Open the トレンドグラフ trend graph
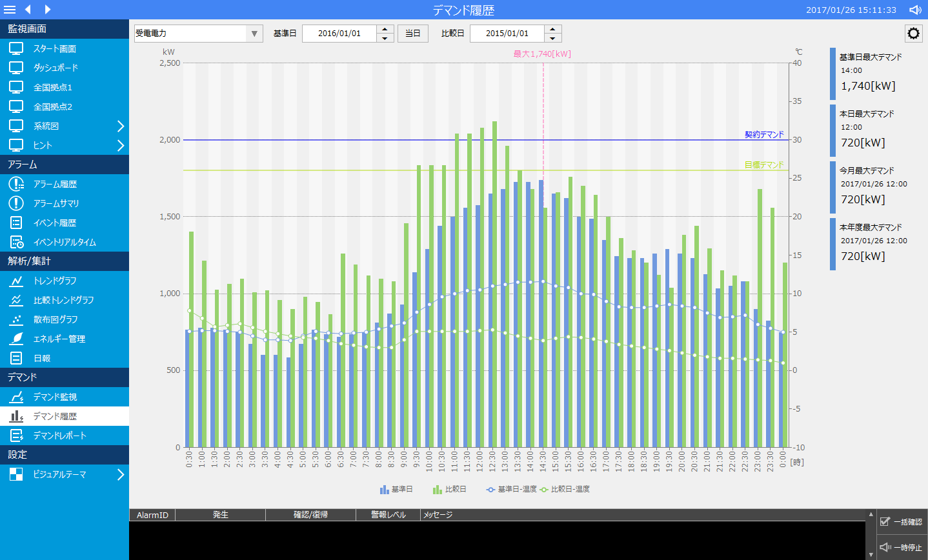Image resolution: width=928 pixels, height=560 pixels. (x=55, y=281)
